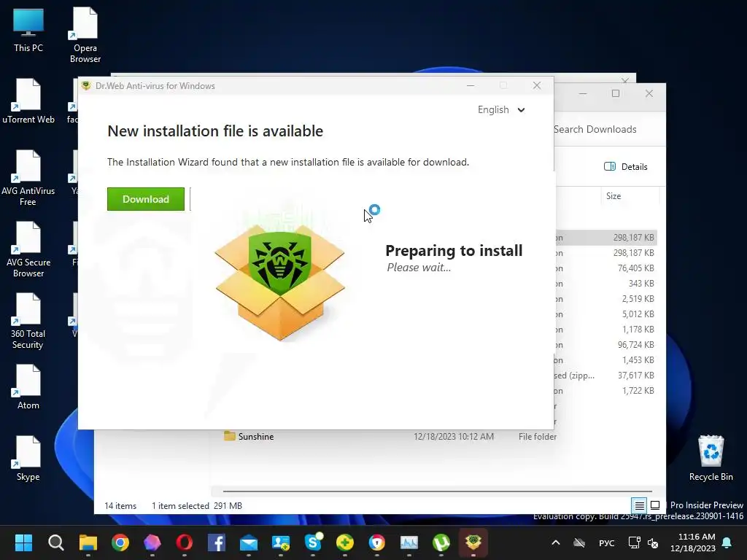Switch the РУС input language indicator
Viewport: 747px width, 560px height.
pyautogui.click(x=606, y=542)
